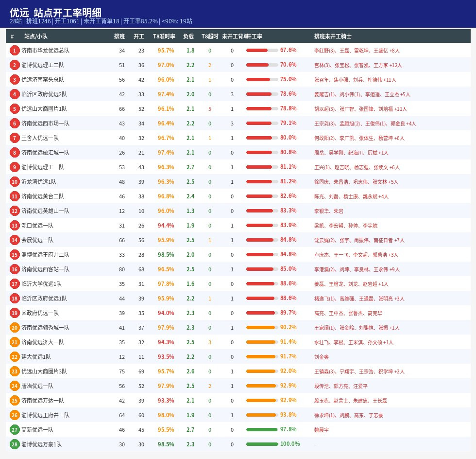Viewport: 476px width, 459px height.
Task: Click the rider list starting with 宫林(3)
Action: tap(358, 65)
